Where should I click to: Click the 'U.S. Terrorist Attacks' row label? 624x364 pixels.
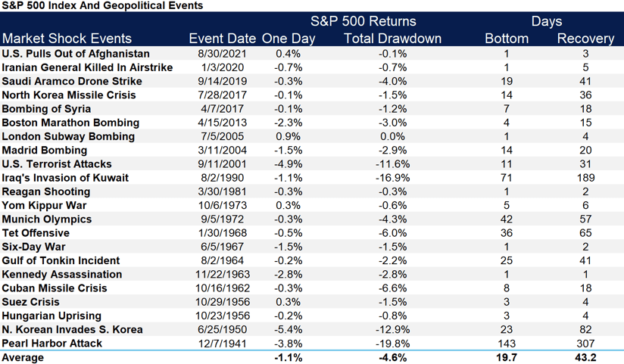[57, 164]
